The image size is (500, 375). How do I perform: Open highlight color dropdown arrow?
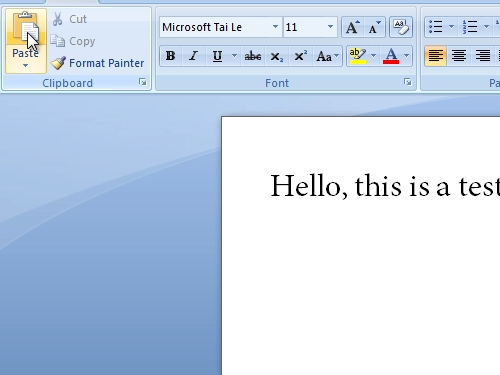point(373,56)
